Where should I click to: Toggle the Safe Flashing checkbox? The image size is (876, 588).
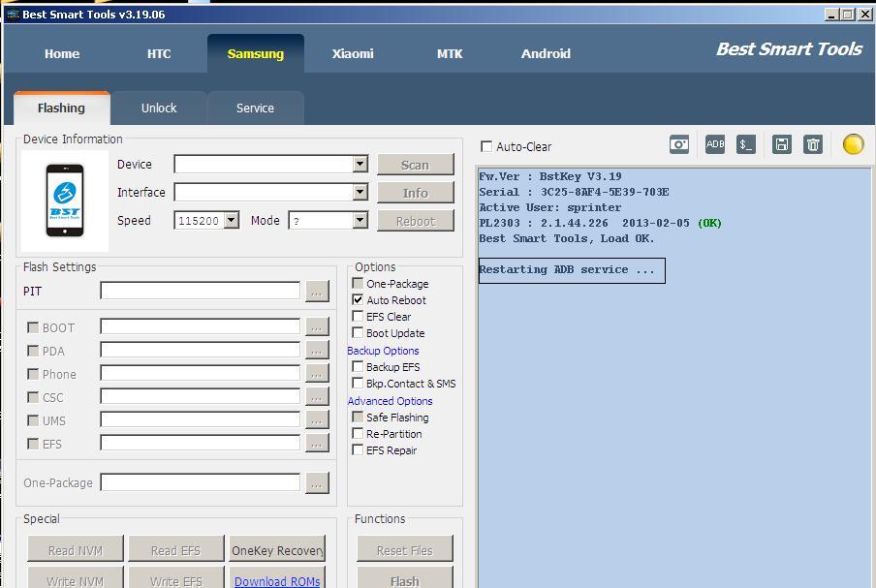[x=358, y=417]
